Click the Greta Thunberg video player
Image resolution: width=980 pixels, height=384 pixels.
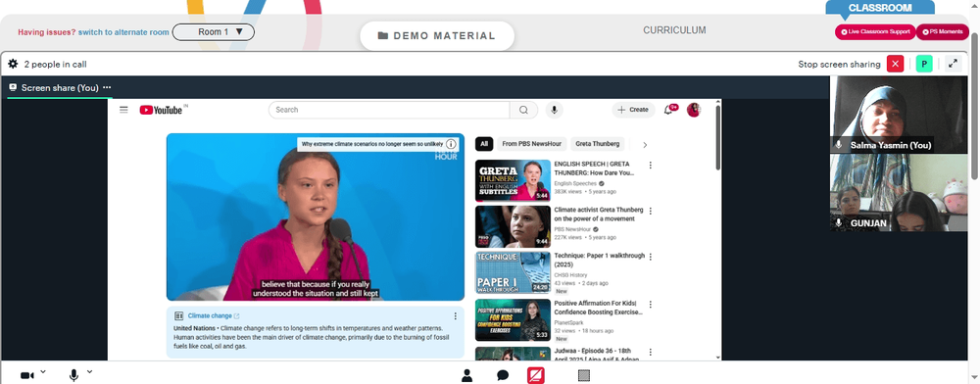click(315, 216)
